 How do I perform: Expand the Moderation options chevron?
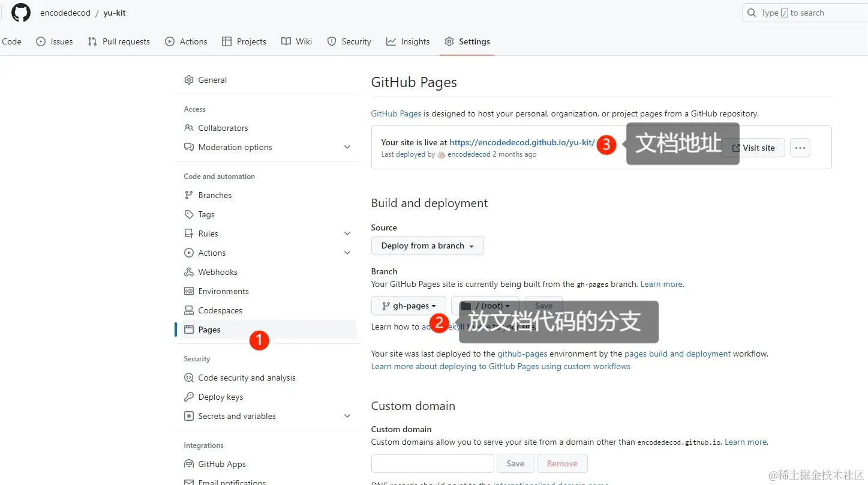coord(347,147)
